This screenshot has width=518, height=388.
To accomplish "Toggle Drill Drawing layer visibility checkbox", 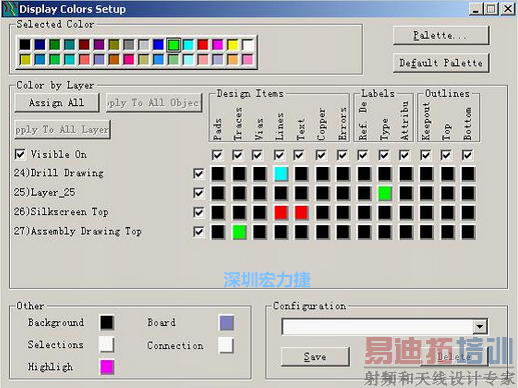I will (x=199, y=174).
